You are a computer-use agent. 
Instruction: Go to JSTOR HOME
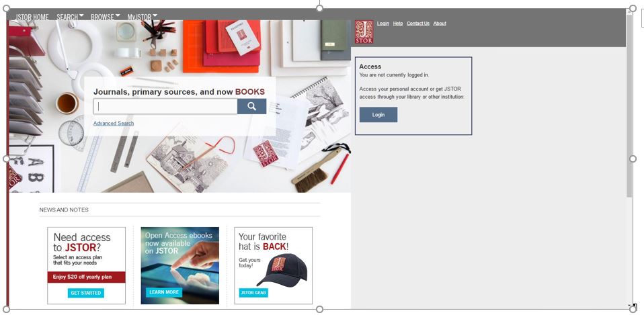(32, 17)
